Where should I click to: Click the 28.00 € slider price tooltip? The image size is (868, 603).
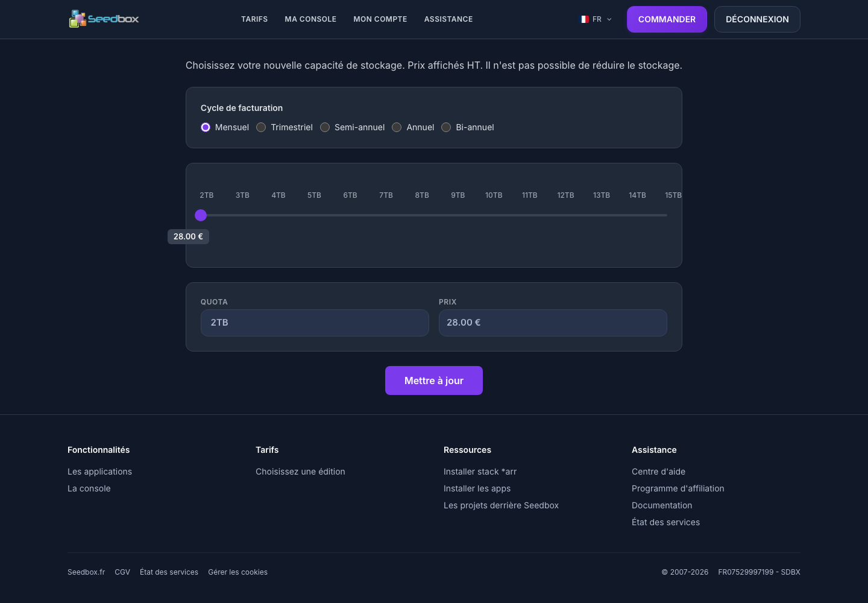[188, 236]
